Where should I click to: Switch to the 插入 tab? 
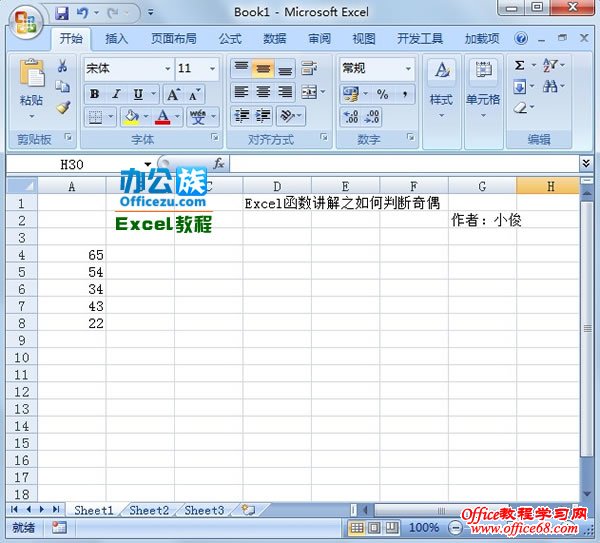(x=116, y=39)
